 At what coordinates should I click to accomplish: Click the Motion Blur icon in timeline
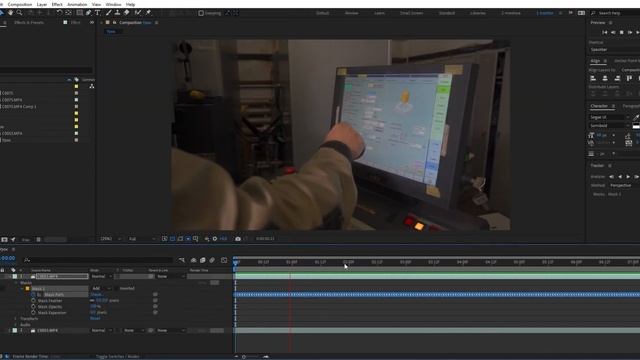click(212, 260)
